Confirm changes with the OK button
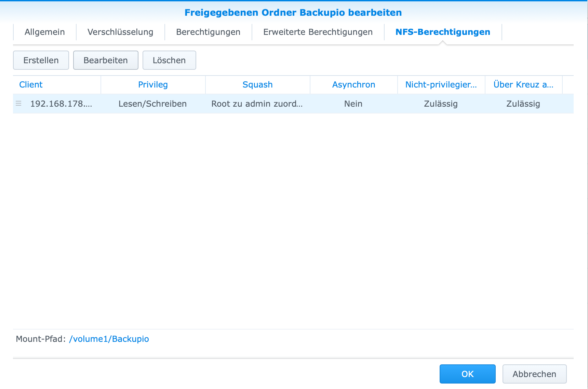This screenshot has height=389, width=588. tap(467, 374)
